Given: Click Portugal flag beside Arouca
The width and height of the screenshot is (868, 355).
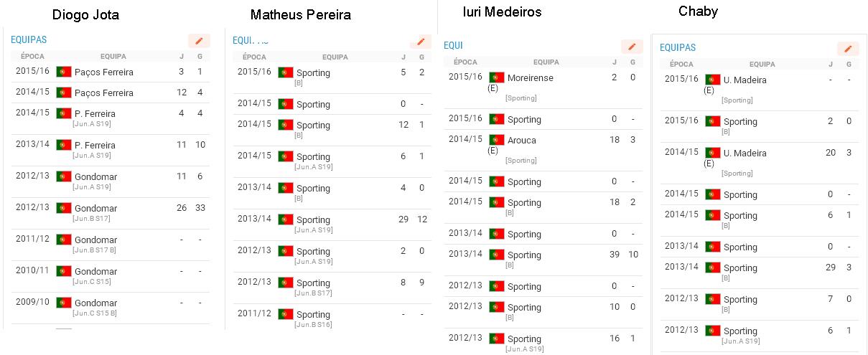Looking at the screenshot, I should coord(497,140).
